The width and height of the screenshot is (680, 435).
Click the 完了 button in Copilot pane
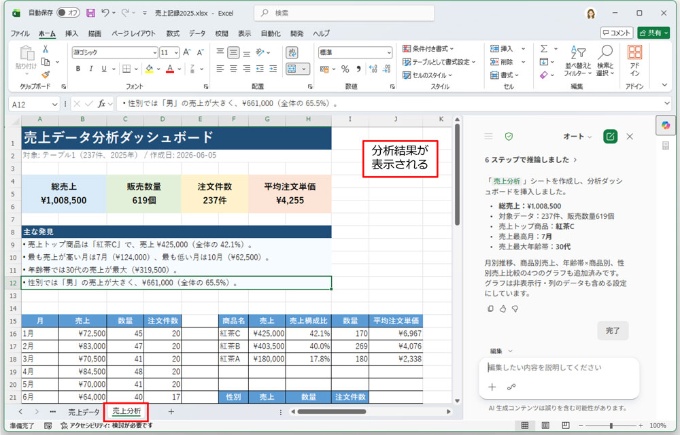(x=612, y=330)
